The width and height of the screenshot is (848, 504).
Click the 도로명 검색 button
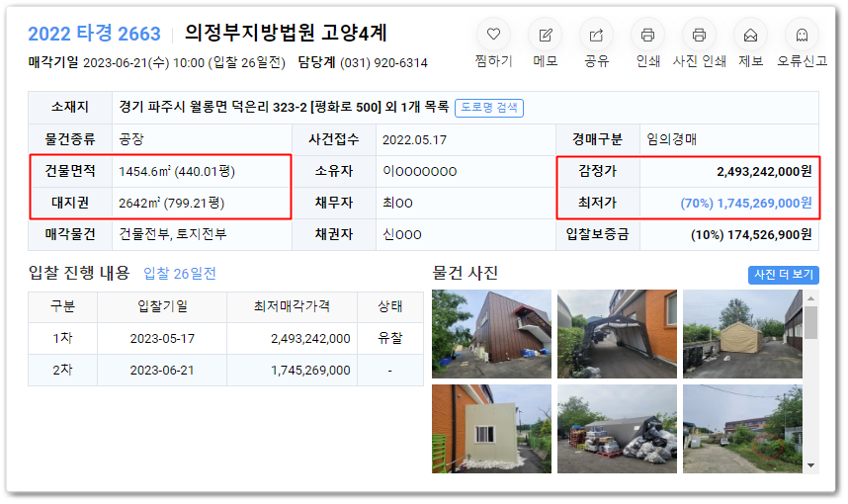coord(489,108)
